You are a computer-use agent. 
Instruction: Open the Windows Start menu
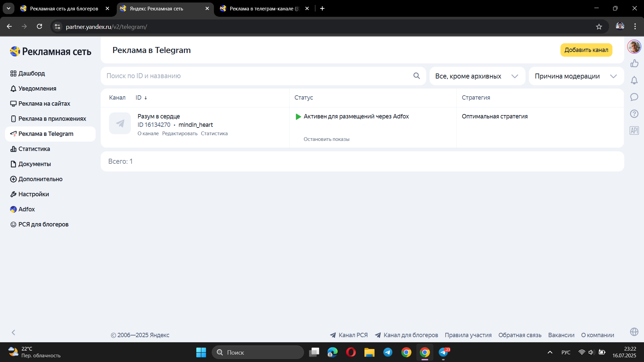[x=201, y=352]
